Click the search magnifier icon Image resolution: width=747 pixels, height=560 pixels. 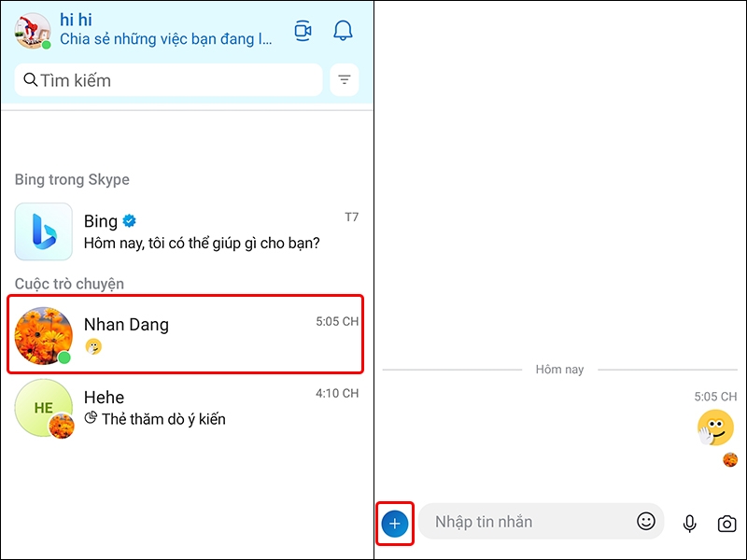click(x=31, y=80)
